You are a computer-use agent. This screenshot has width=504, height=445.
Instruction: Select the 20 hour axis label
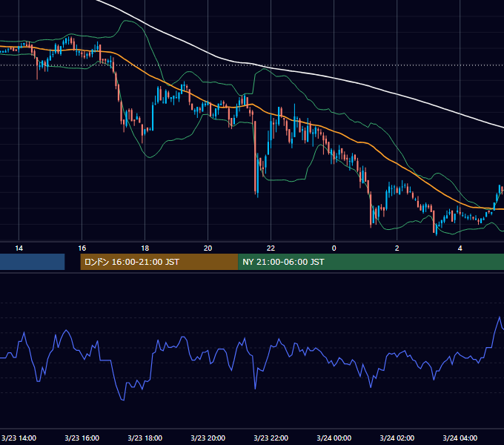(208, 248)
